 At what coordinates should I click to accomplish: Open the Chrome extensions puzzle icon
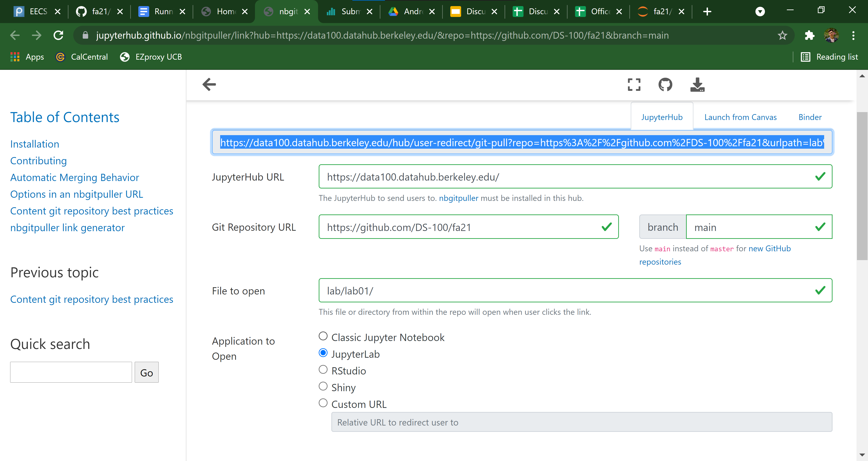coord(809,35)
